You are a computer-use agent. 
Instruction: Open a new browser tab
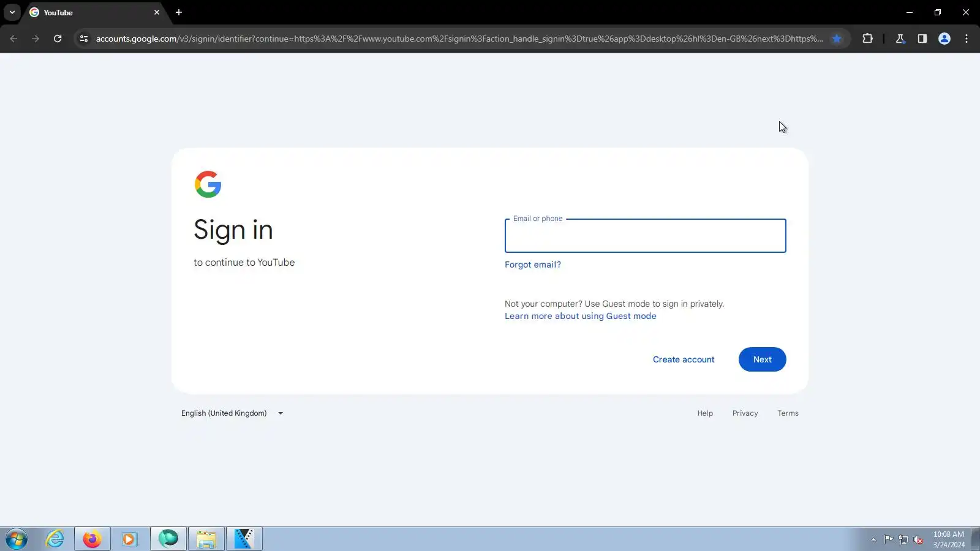click(179, 12)
